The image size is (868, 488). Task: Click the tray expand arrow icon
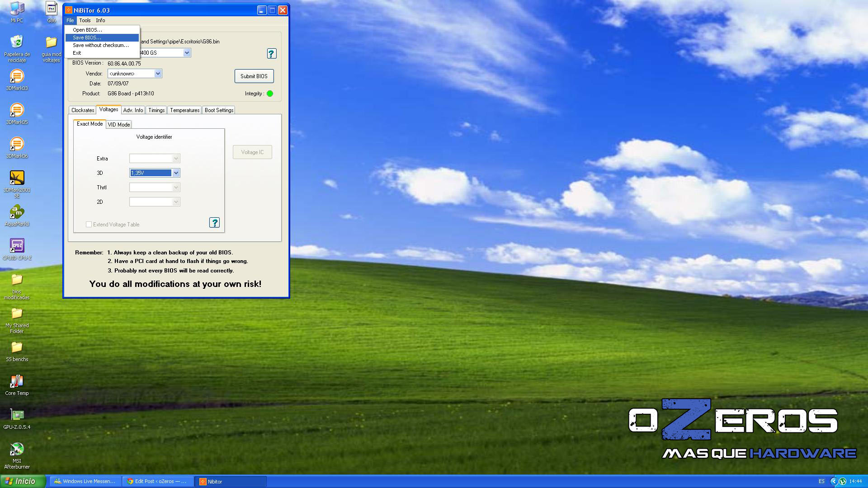[x=834, y=482]
